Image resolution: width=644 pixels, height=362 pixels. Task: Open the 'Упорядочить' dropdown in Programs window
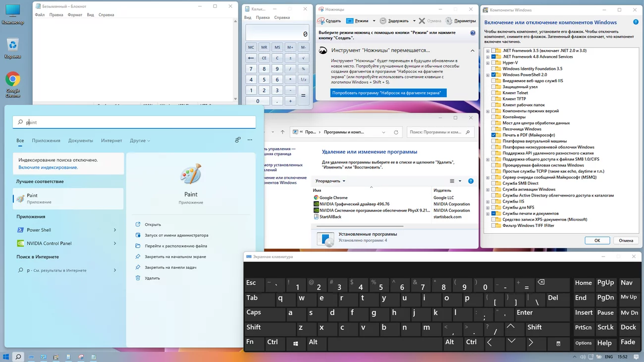pos(330,181)
